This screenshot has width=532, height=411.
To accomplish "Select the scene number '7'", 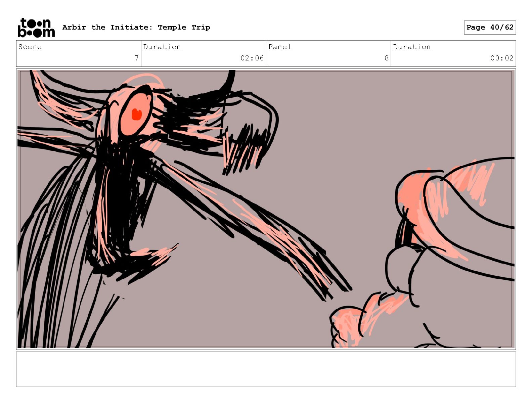I will pos(136,58).
